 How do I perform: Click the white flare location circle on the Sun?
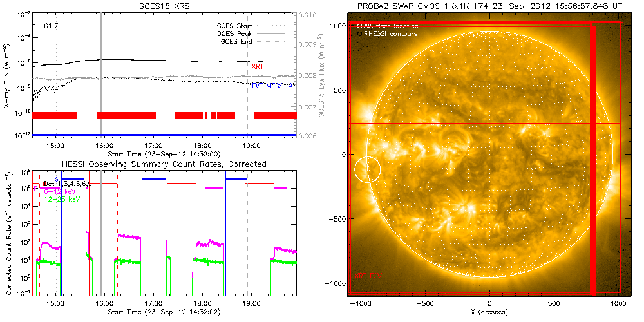click(x=367, y=169)
